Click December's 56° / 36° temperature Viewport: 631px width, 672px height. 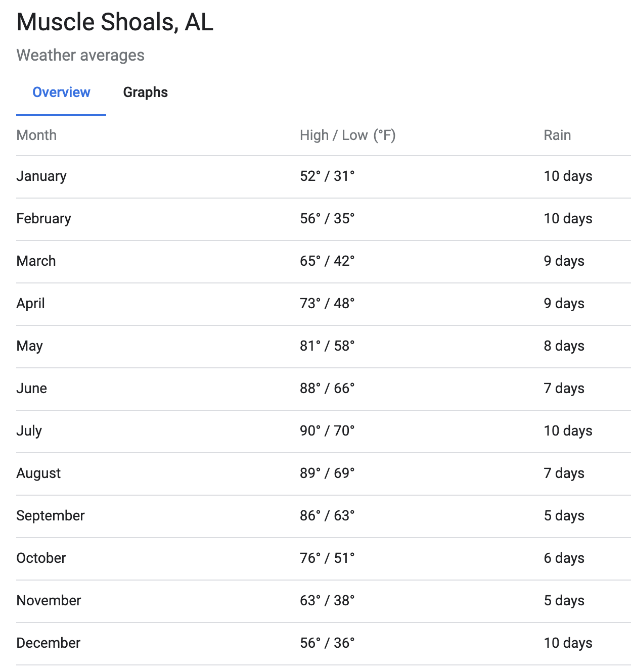327,643
